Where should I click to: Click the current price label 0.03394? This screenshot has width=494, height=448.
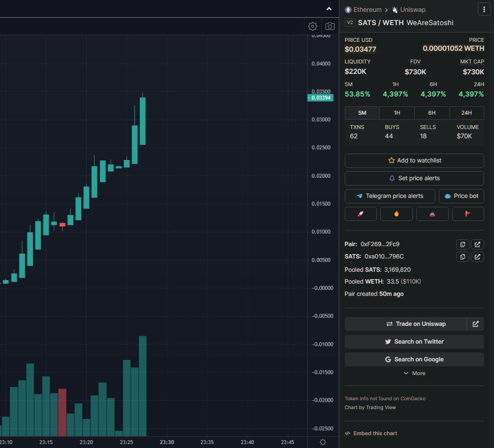[321, 98]
